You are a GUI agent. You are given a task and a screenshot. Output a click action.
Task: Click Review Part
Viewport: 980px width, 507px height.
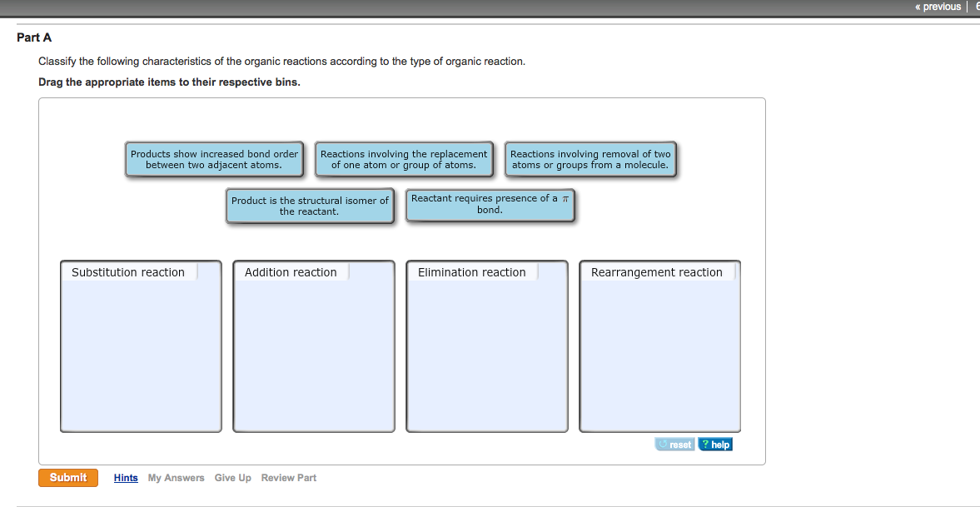(x=288, y=477)
